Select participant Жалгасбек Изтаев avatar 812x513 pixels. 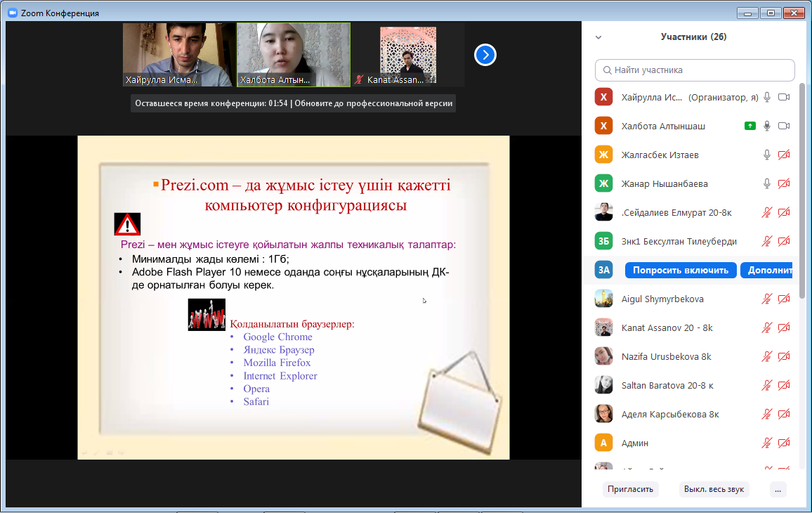click(604, 155)
